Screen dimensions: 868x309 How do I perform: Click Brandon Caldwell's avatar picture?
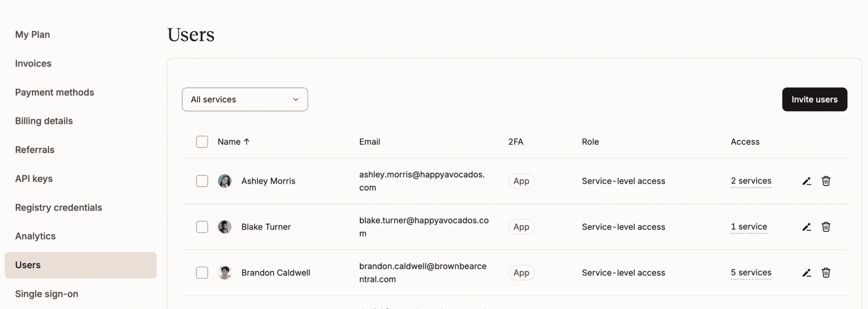point(225,273)
